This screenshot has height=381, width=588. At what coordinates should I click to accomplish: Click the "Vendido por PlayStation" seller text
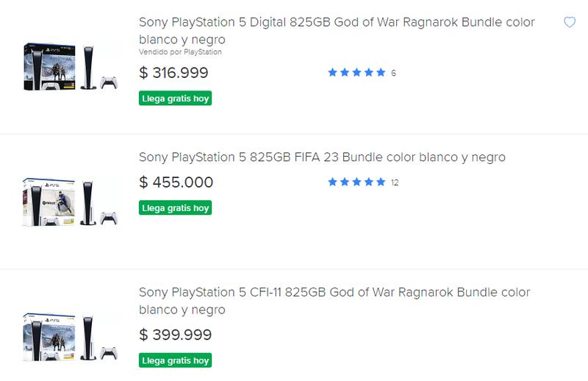[x=180, y=52]
